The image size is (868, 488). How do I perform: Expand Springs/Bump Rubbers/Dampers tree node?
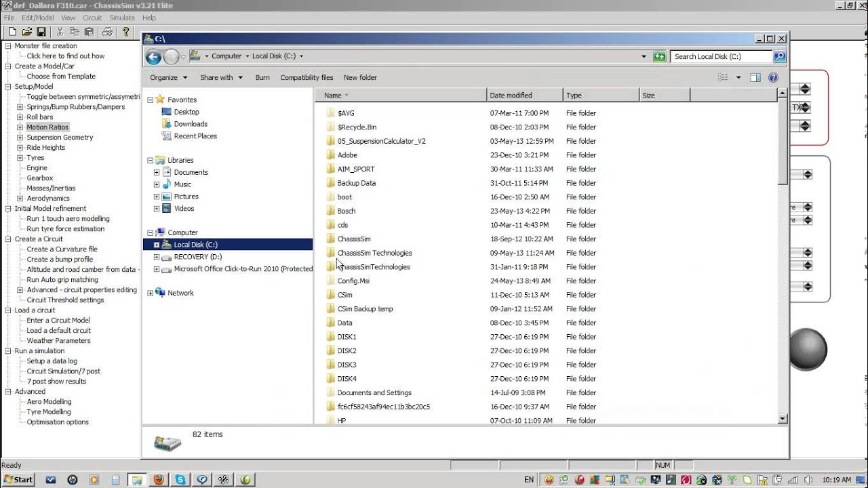coord(20,107)
